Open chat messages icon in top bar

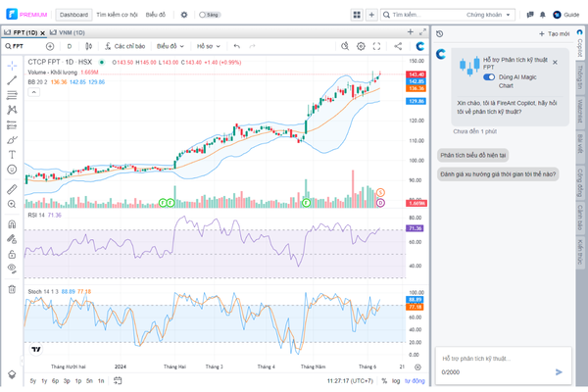[530, 15]
